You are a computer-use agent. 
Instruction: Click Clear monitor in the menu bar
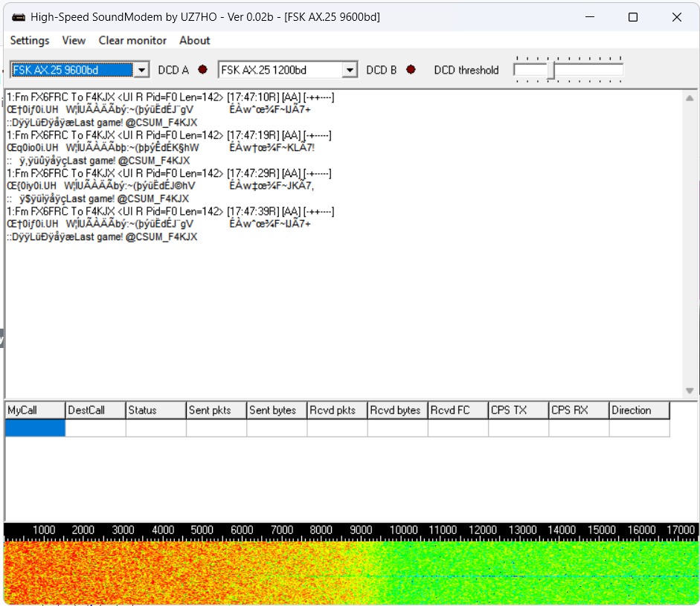tap(132, 40)
